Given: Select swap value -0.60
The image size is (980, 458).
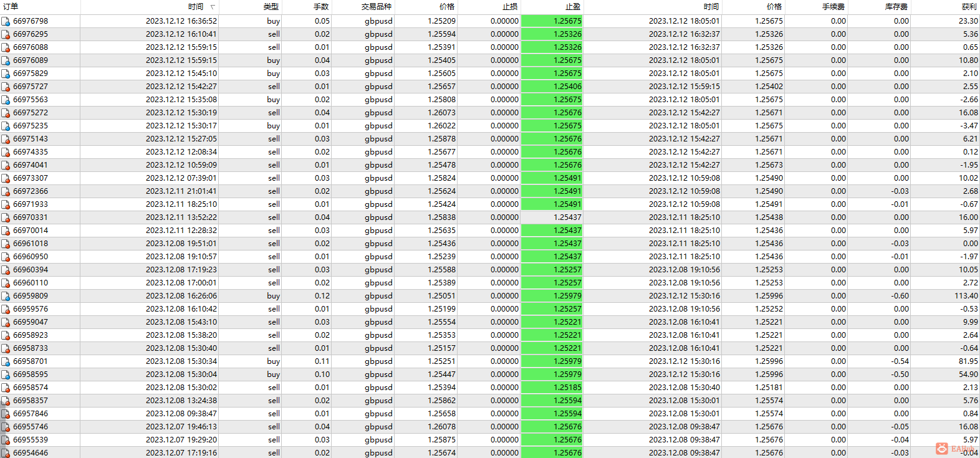Looking at the screenshot, I should [900, 296].
